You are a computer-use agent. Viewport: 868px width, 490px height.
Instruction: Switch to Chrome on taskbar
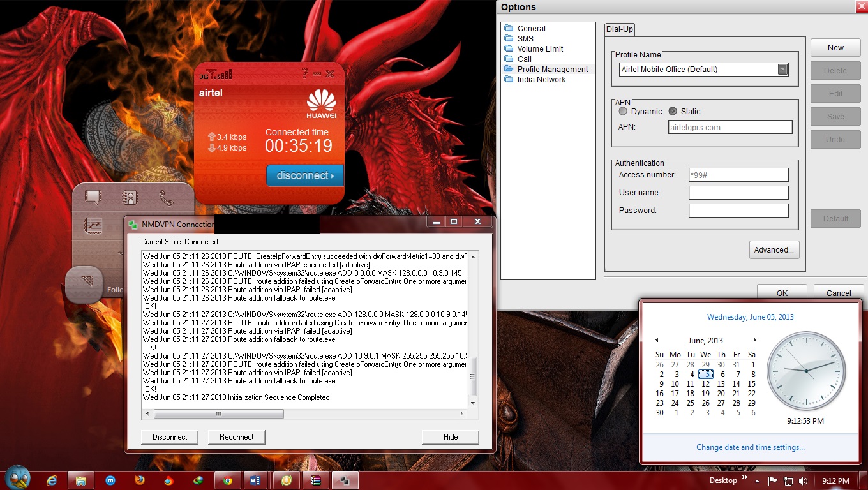(x=228, y=480)
